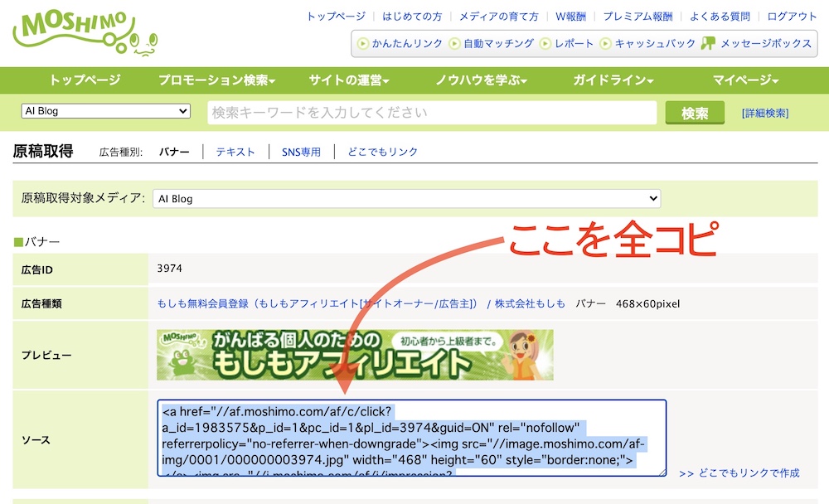Open かんたんリンク in the quick toolbar
The width and height of the screenshot is (829, 504).
tap(407, 43)
